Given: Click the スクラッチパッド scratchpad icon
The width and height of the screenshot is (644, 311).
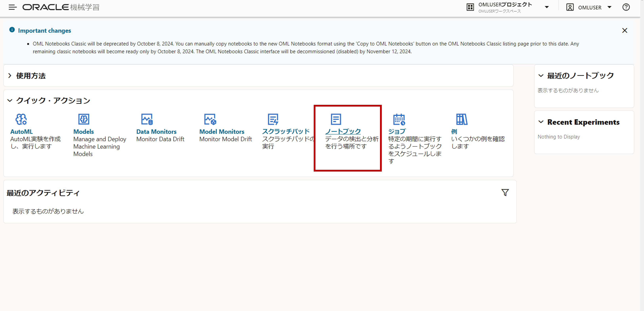Looking at the screenshot, I should point(273,119).
